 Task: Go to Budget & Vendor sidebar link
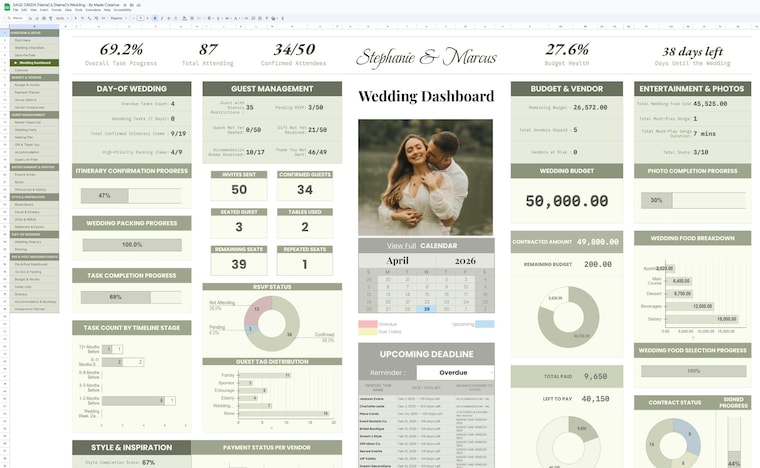pos(27,85)
